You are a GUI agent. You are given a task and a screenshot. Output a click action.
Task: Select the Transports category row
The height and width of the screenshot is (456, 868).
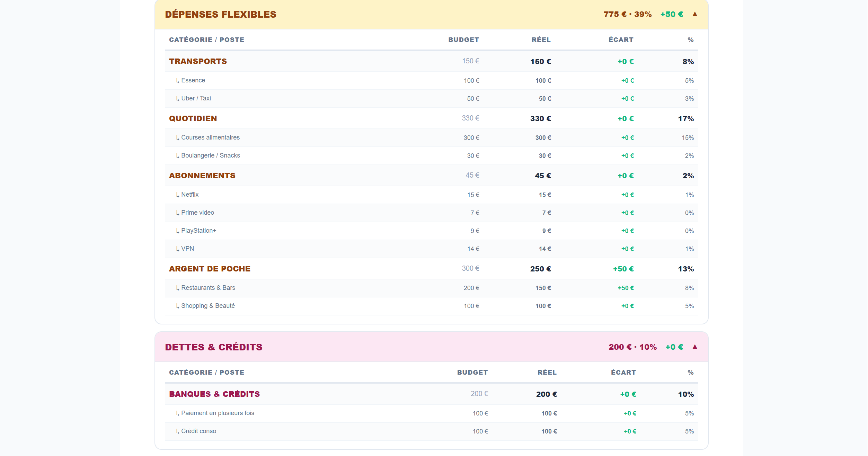pyautogui.click(x=431, y=61)
